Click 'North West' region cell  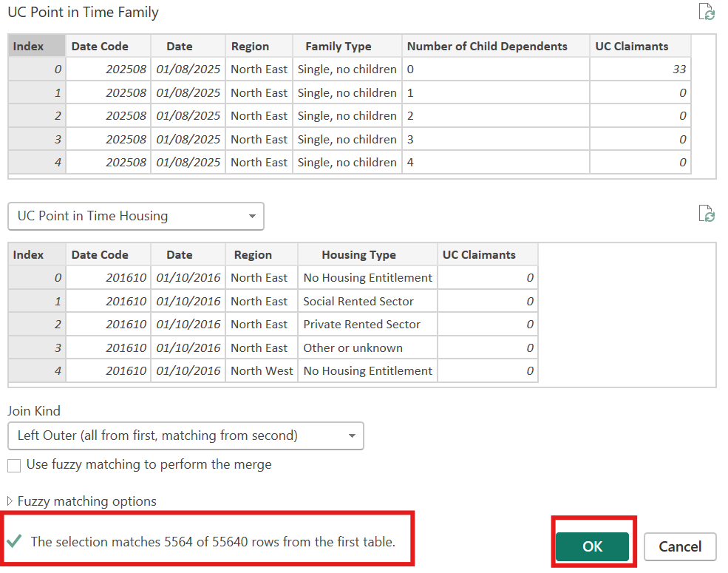(262, 370)
